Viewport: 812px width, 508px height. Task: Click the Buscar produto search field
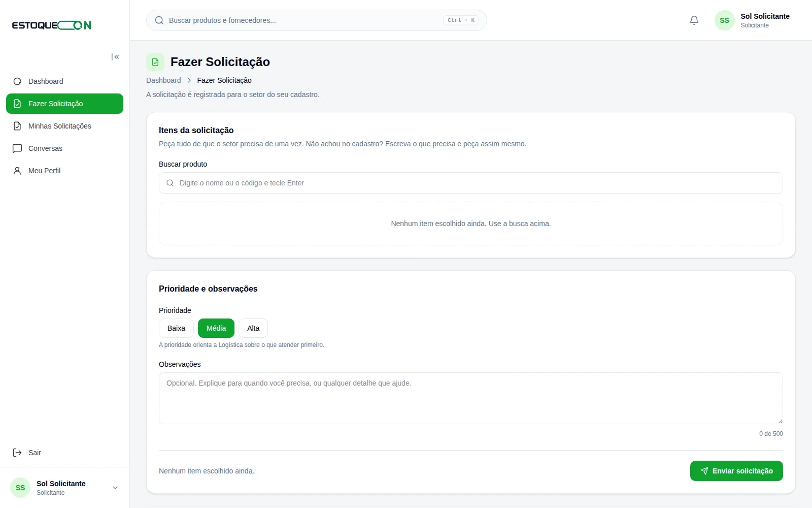click(x=471, y=183)
